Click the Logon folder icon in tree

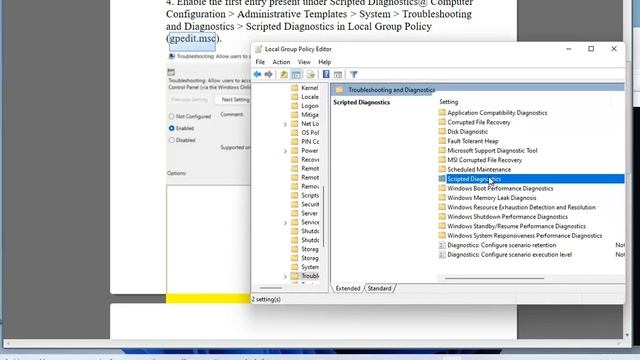(295, 105)
